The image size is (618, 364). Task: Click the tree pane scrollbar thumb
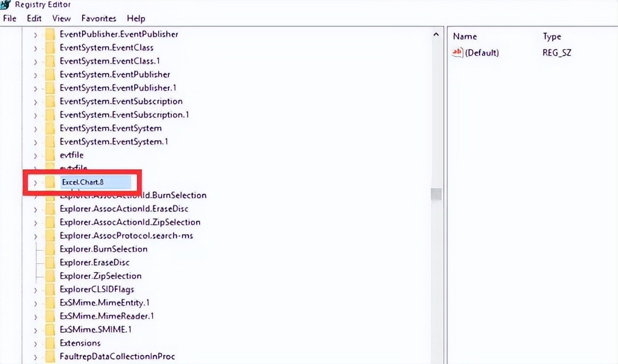coord(436,194)
